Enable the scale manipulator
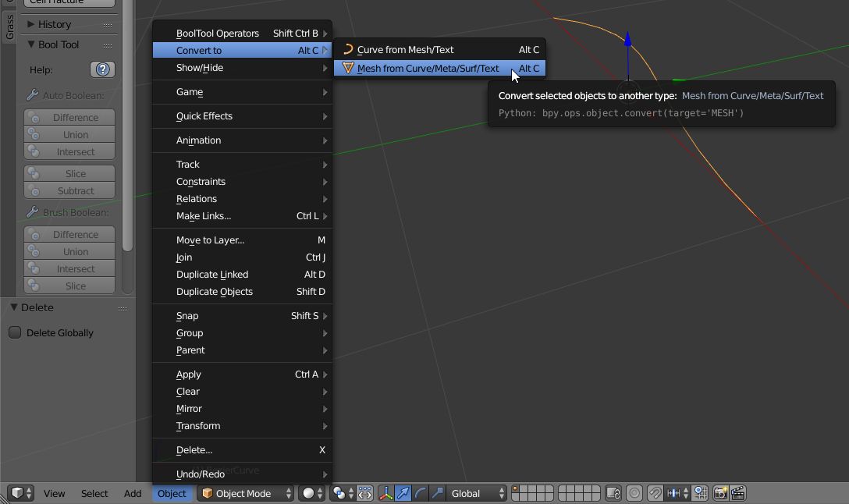The height and width of the screenshot is (504, 849). pyautogui.click(x=438, y=493)
